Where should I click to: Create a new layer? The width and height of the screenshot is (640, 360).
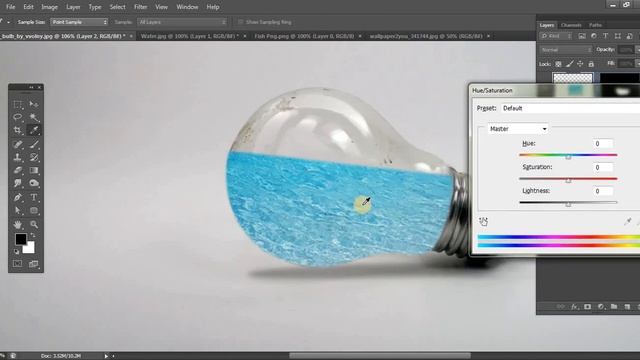[627, 307]
